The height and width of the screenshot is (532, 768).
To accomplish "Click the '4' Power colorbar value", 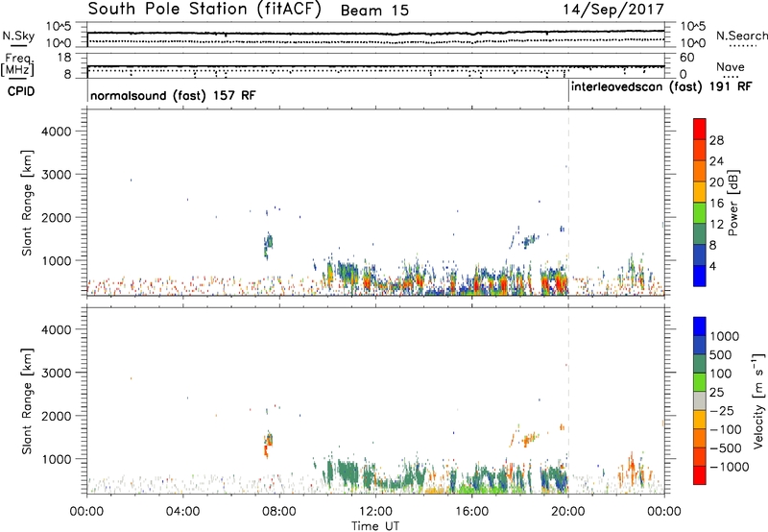I will coord(713,267).
